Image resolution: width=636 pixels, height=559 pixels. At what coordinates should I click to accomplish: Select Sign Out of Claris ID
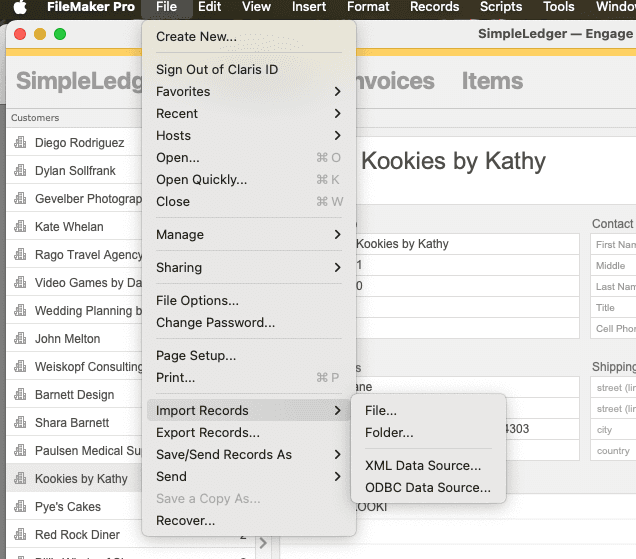[249, 69]
